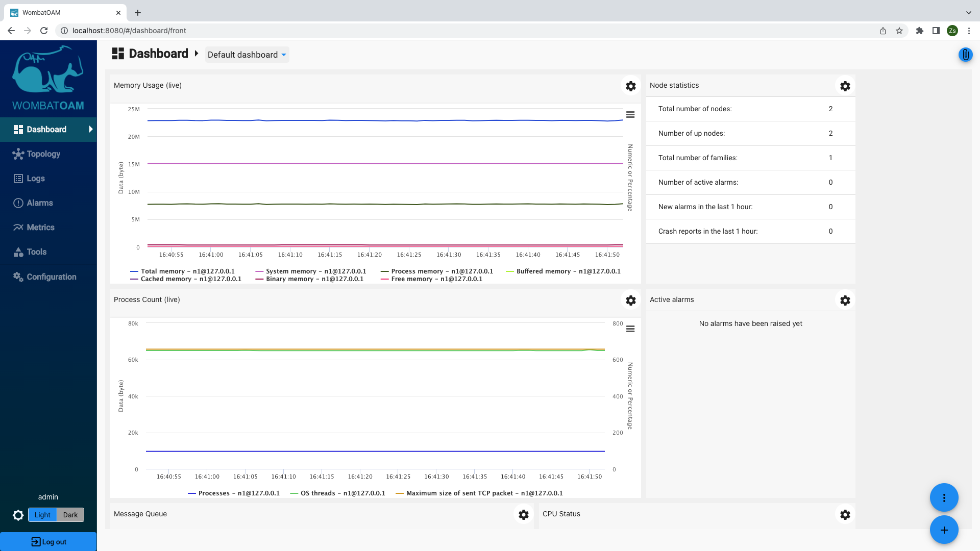The width and height of the screenshot is (980, 551).
Task: Reload the browser page
Action: [x=44, y=31]
